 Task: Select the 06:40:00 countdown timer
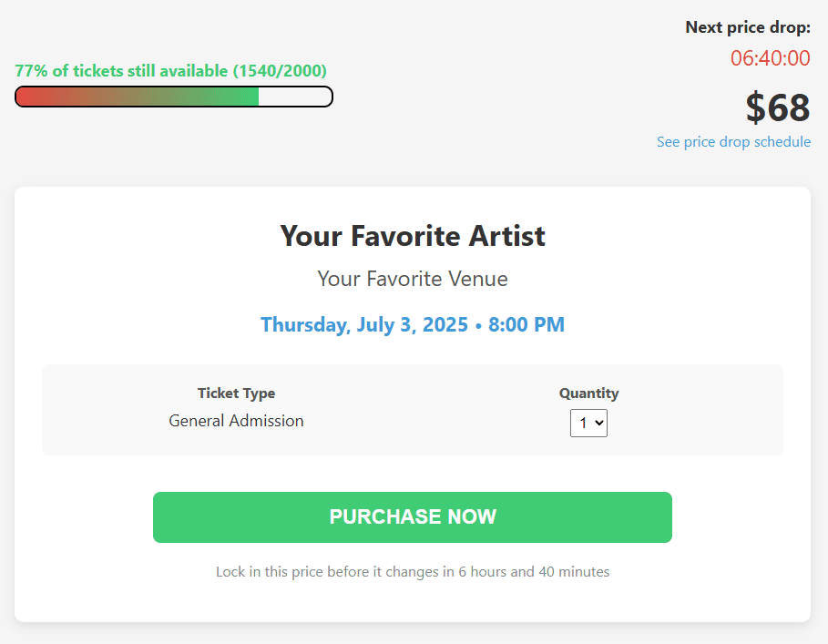point(770,58)
